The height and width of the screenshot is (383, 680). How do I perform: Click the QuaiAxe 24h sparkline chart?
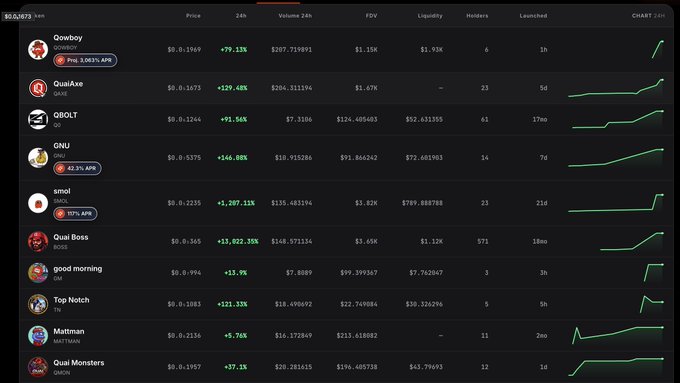[x=616, y=88]
